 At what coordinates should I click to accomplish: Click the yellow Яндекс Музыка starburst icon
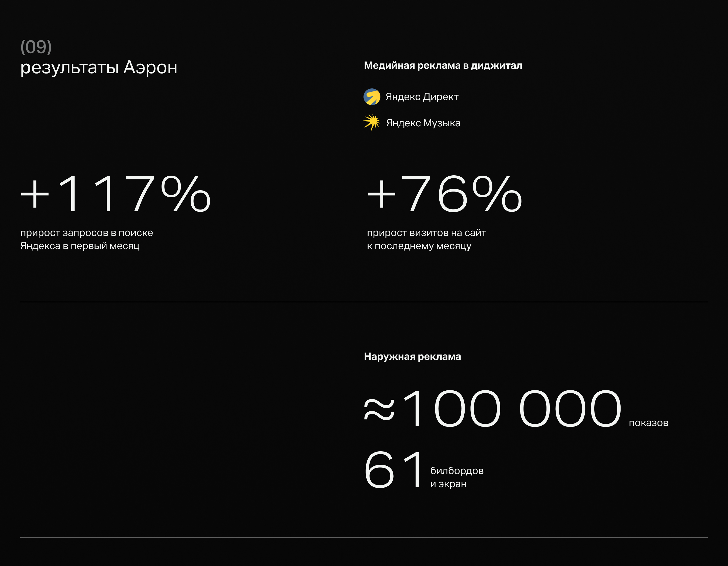[x=371, y=122]
